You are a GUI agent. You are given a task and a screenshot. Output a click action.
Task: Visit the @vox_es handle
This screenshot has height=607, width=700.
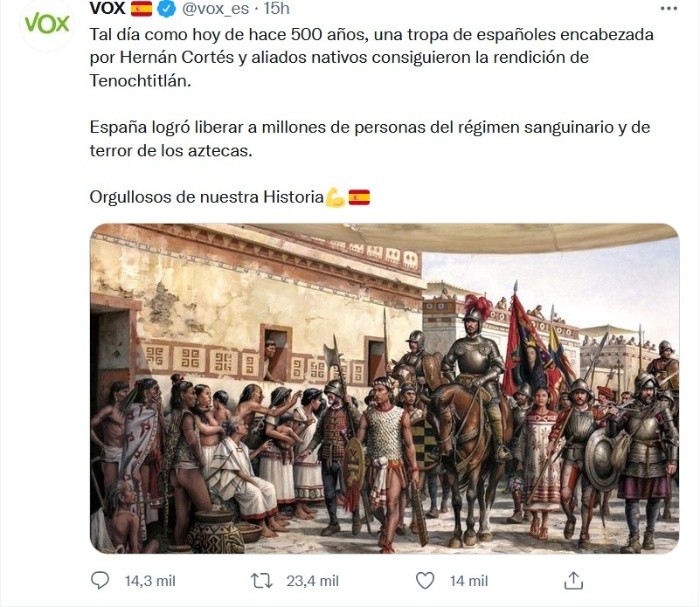tap(215, 9)
